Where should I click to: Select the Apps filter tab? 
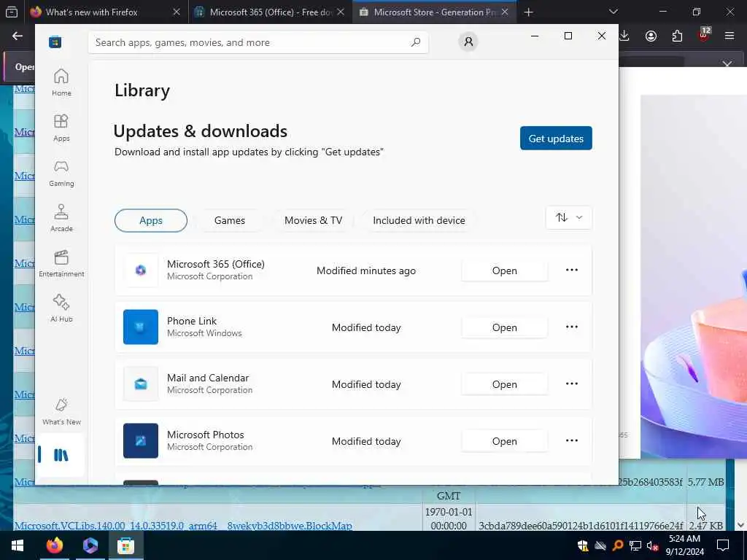151,220
